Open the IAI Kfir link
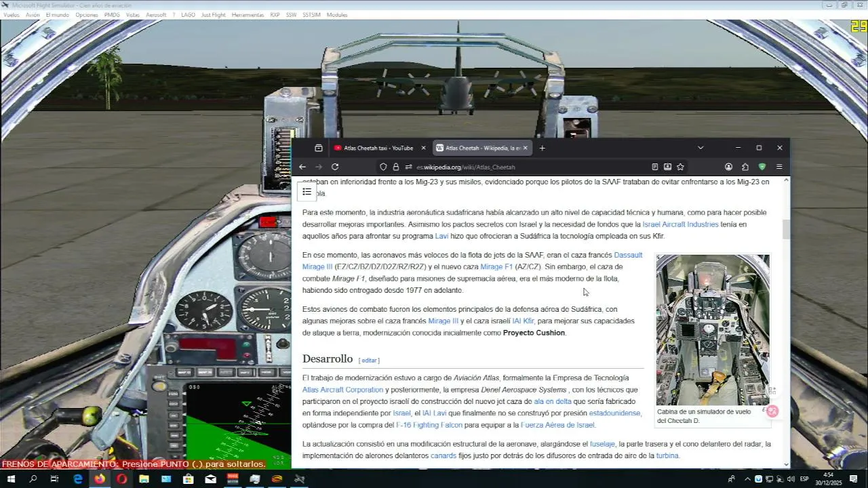Viewport: 868px width, 488px height. (x=523, y=321)
